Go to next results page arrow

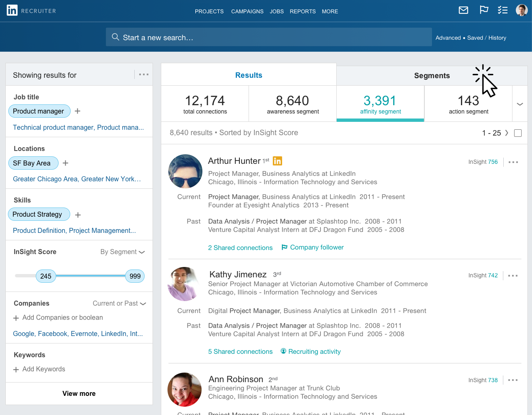pos(507,133)
